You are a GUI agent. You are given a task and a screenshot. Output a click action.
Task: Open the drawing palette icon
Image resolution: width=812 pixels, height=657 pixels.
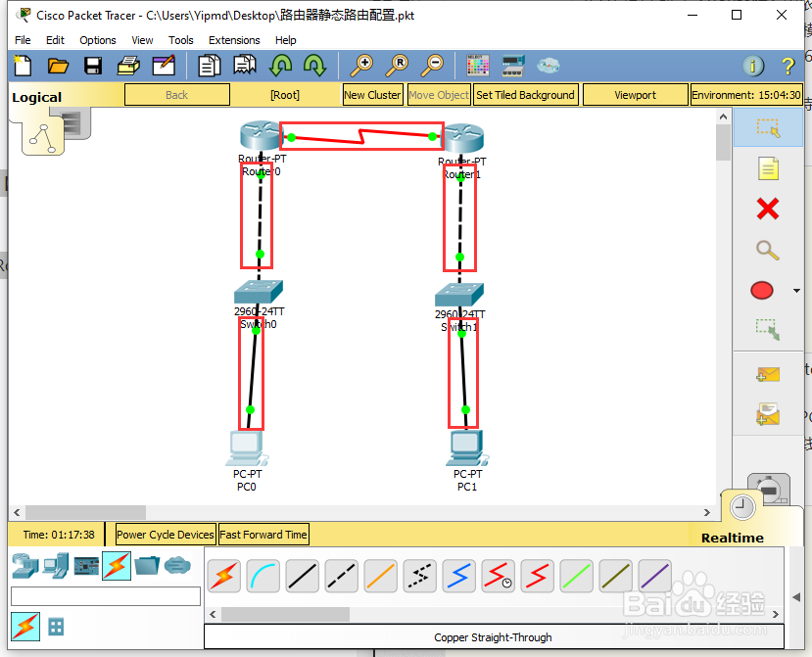click(477, 66)
